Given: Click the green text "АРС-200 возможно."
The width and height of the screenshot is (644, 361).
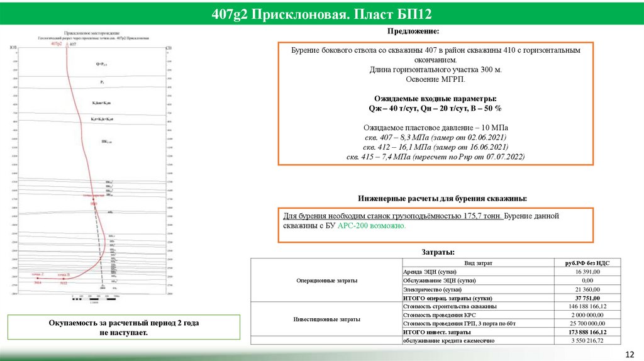Looking at the screenshot, I should pyautogui.click(x=371, y=226).
